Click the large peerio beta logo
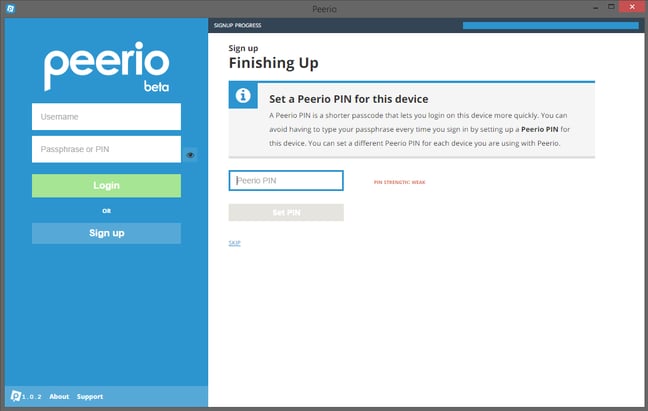 pyautogui.click(x=107, y=67)
